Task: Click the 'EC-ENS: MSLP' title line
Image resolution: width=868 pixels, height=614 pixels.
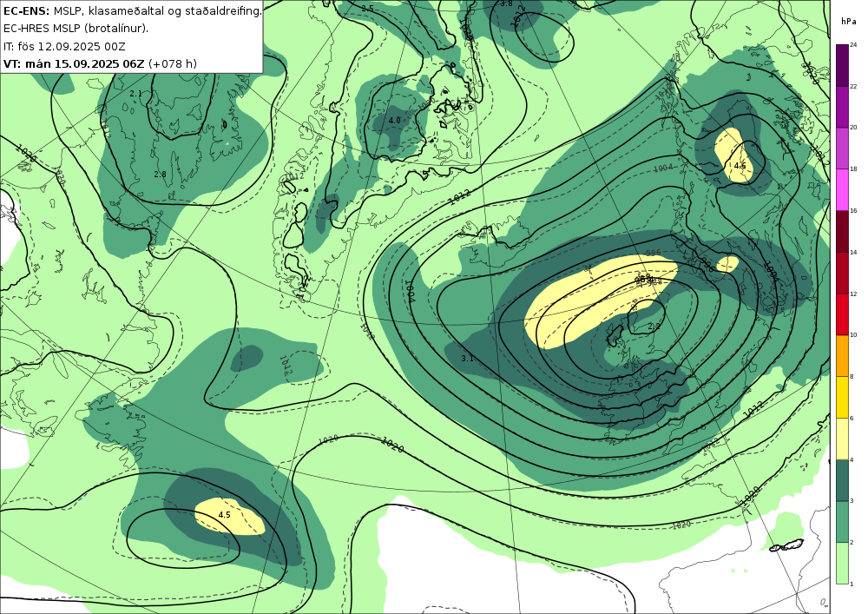Action: (132, 10)
